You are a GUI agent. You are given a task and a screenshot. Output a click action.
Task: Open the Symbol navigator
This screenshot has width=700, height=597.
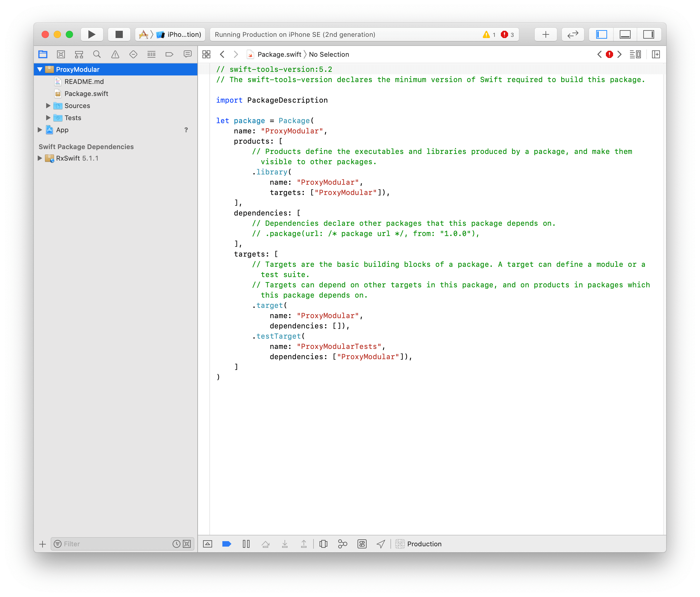click(x=79, y=54)
